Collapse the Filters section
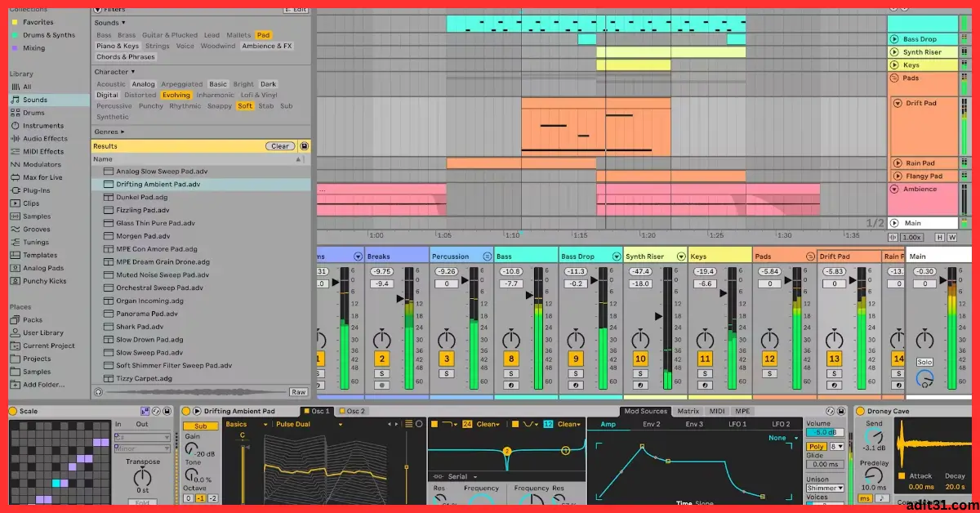 (x=98, y=10)
